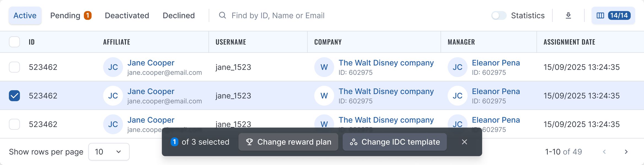644x165 pixels.
Task: Go to next page arrow
Action: 626,152
